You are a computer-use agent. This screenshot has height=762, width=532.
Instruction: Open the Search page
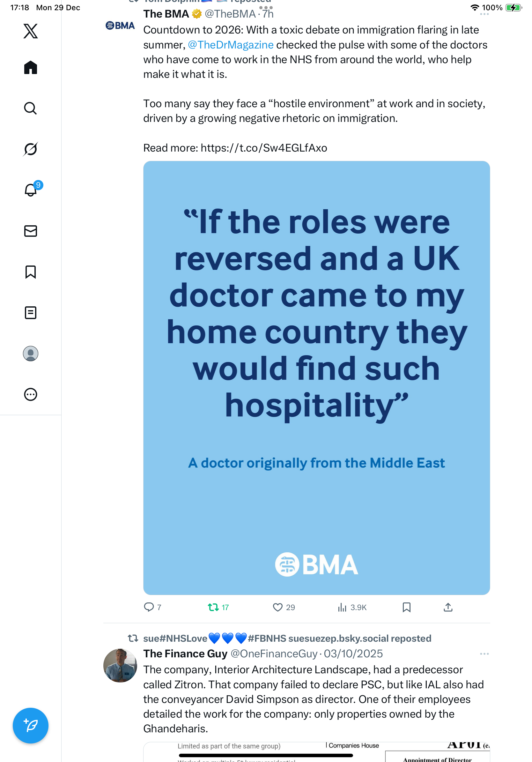pos(31,108)
